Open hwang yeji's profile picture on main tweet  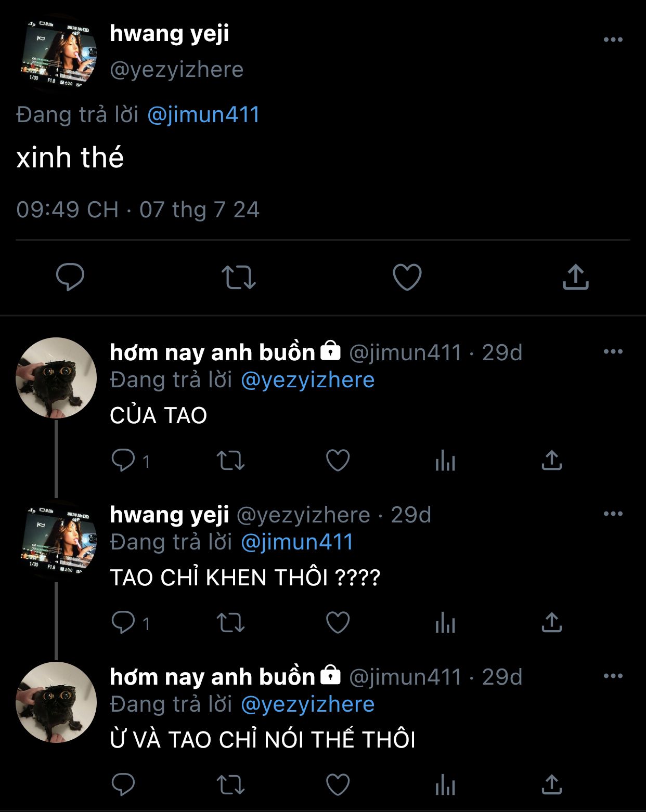coord(56,54)
